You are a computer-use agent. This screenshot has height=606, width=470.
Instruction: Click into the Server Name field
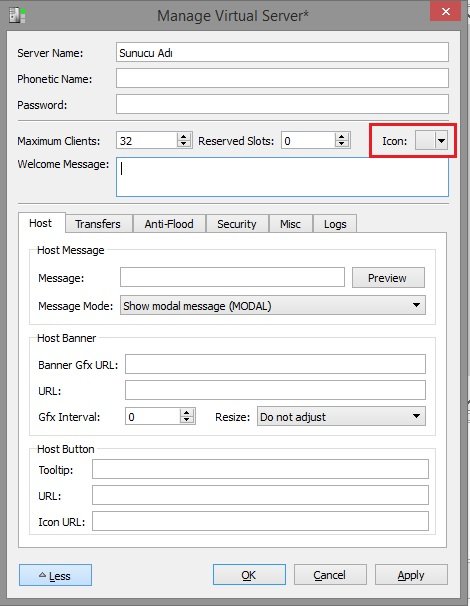[x=282, y=52]
